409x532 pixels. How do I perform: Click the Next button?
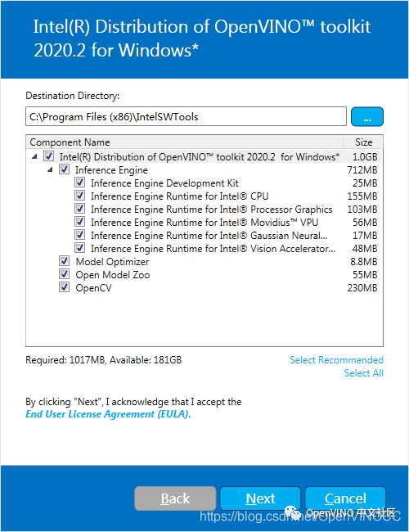coord(260,498)
